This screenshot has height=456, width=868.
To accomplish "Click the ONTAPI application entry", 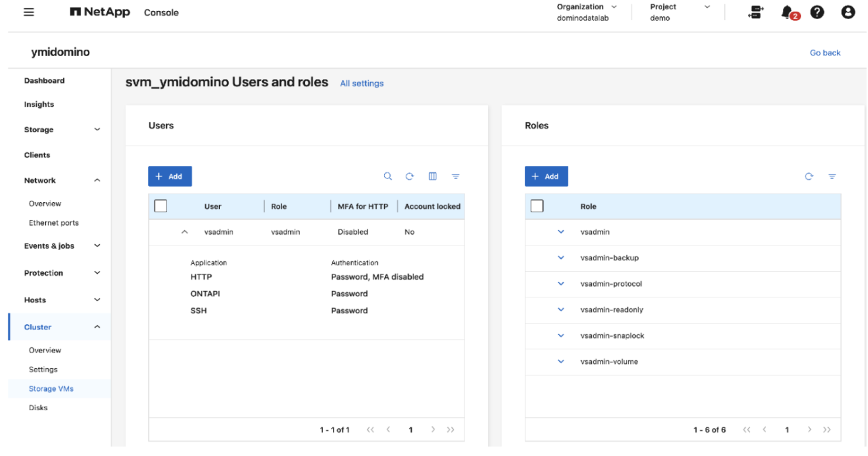I will (x=205, y=294).
